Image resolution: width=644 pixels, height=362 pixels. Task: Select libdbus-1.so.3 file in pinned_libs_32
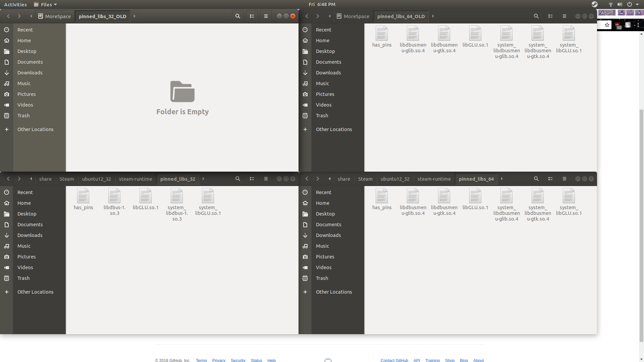click(x=114, y=202)
